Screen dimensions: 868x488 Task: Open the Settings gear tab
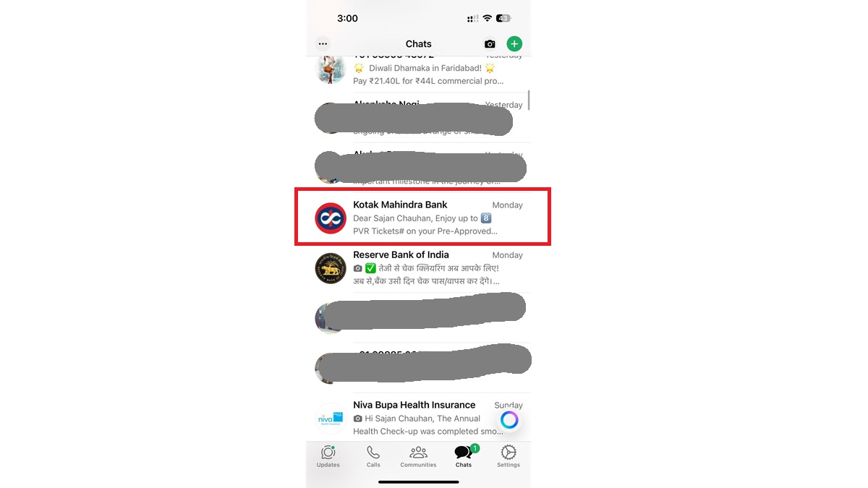(x=509, y=457)
